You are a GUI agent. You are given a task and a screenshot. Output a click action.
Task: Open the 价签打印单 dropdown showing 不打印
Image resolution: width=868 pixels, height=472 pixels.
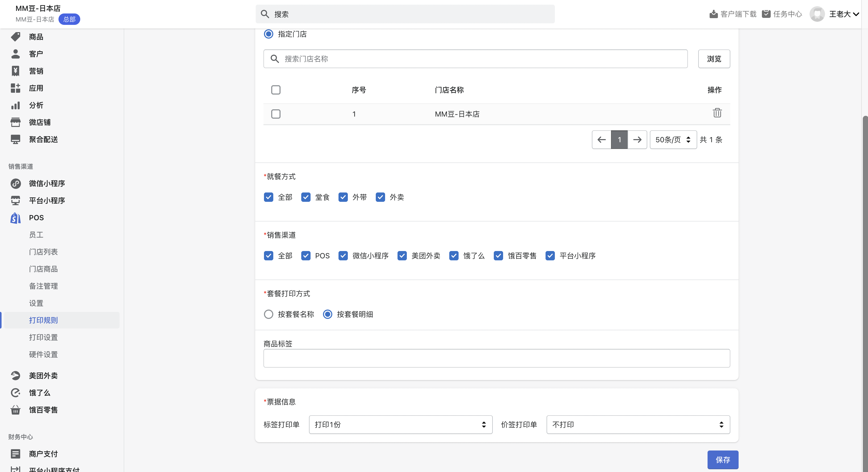tap(638, 424)
